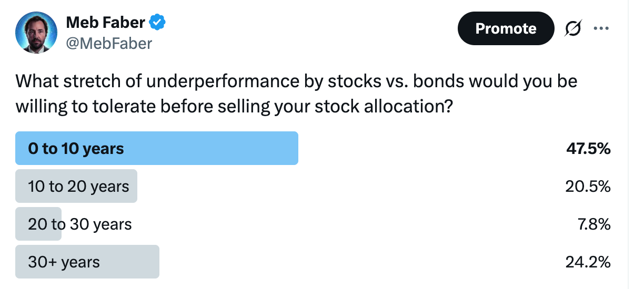Screen dimensions: 644x289
Task: Open the Meb Faber display name link
Action: click(x=106, y=23)
